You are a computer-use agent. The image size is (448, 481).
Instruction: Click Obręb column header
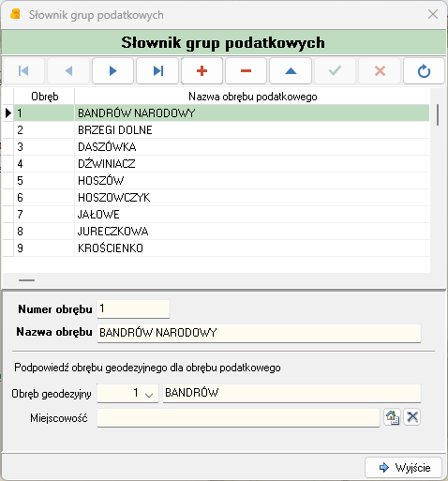pos(44,97)
